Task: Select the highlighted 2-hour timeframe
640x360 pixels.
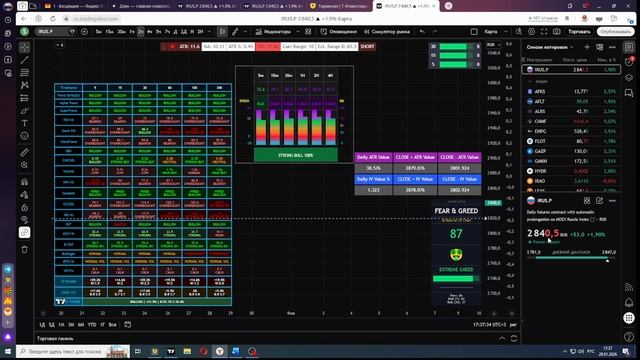Action: coord(140,31)
